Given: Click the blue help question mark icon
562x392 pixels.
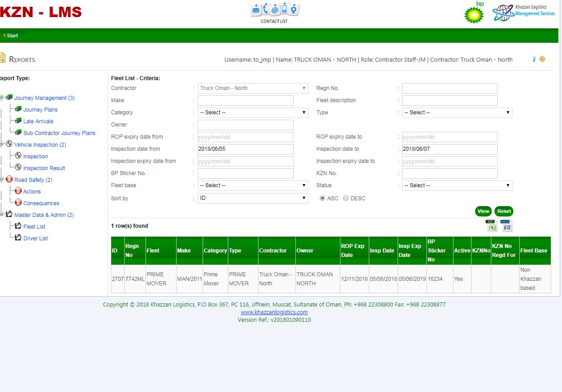Looking at the screenshot, I should click(x=534, y=59).
